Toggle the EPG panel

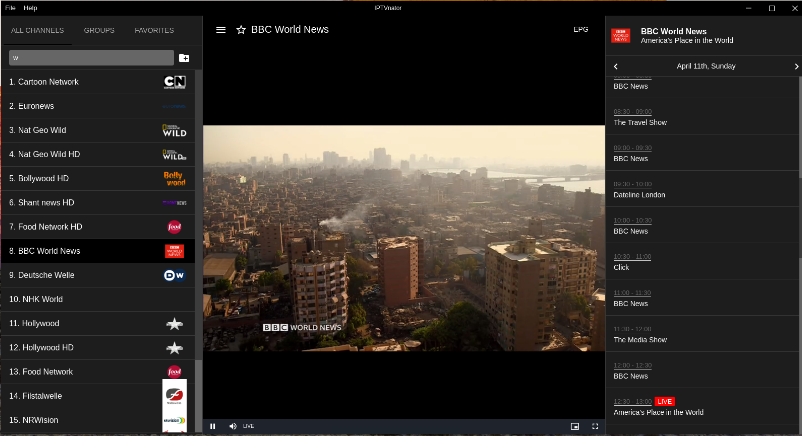(581, 30)
